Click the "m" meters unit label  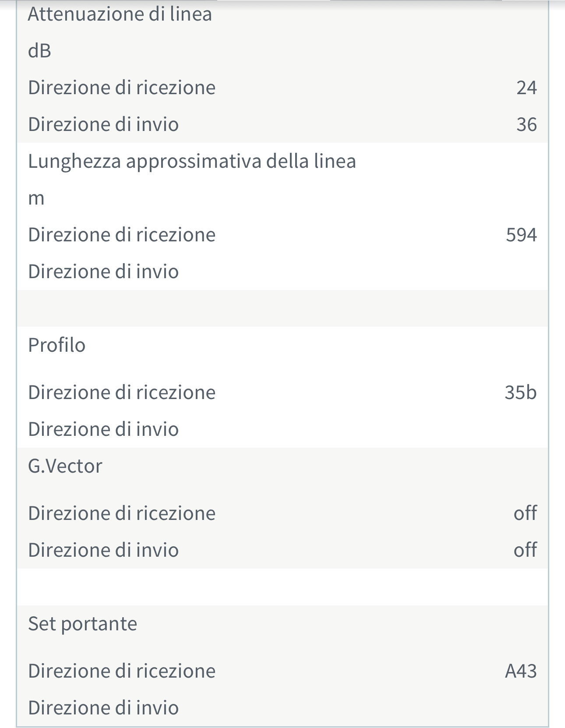(36, 198)
